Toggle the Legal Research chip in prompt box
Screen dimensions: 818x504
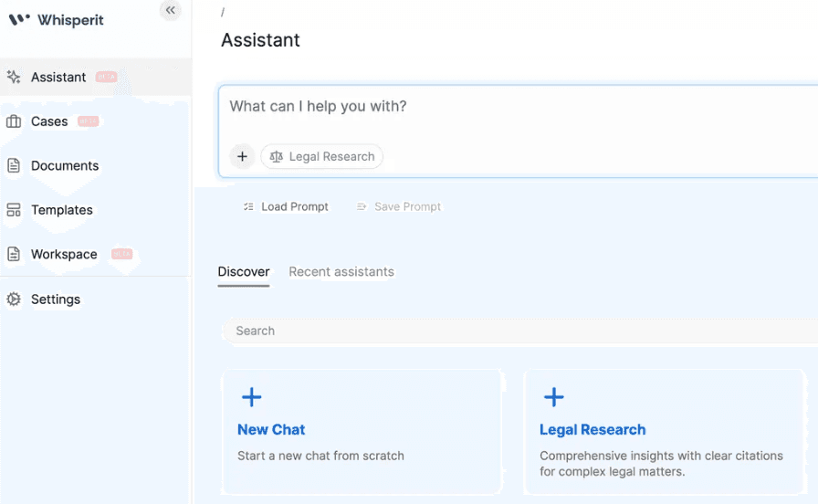click(x=322, y=157)
